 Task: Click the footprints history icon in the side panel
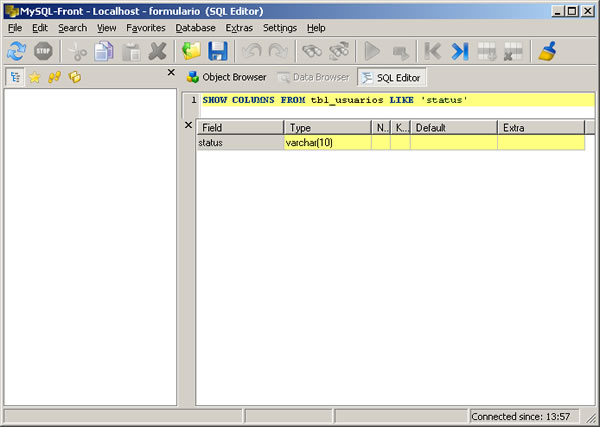pos(55,77)
